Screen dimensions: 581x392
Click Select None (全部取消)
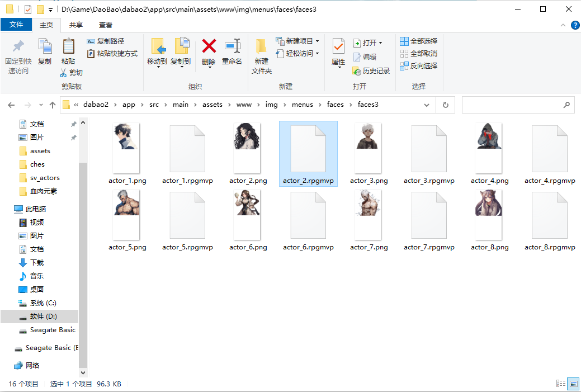[x=419, y=54]
